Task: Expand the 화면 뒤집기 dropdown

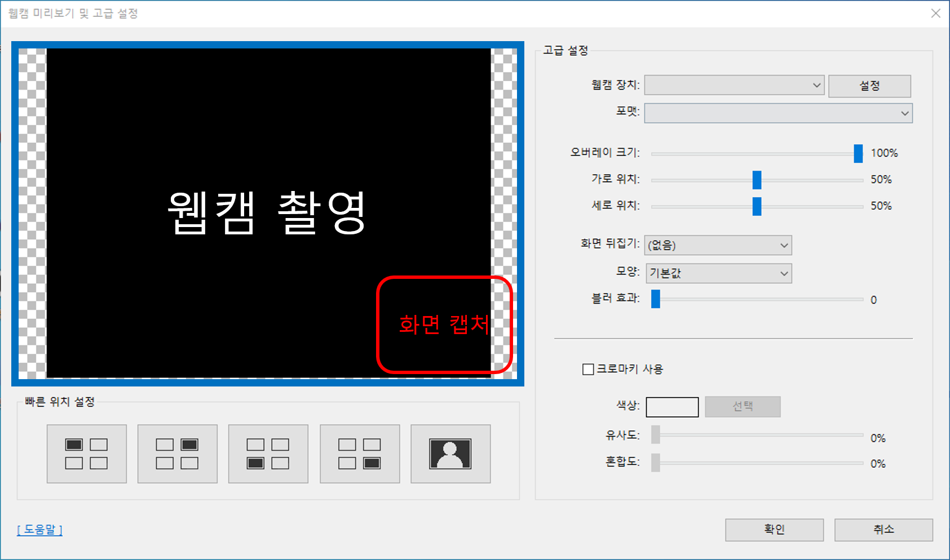Action: [x=718, y=245]
